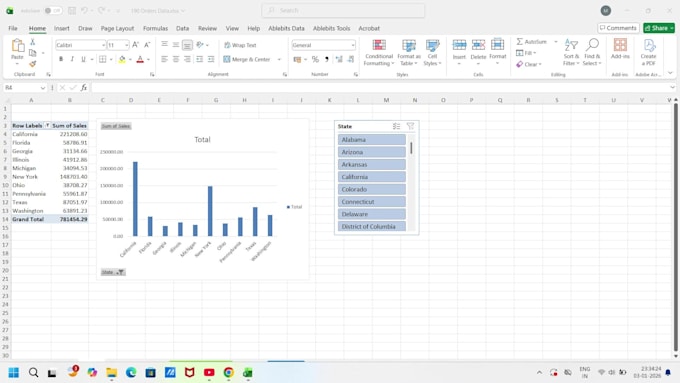The image size is (680, 383).
Task: Apply Comma Style format
Action: (x=327, y=59)
